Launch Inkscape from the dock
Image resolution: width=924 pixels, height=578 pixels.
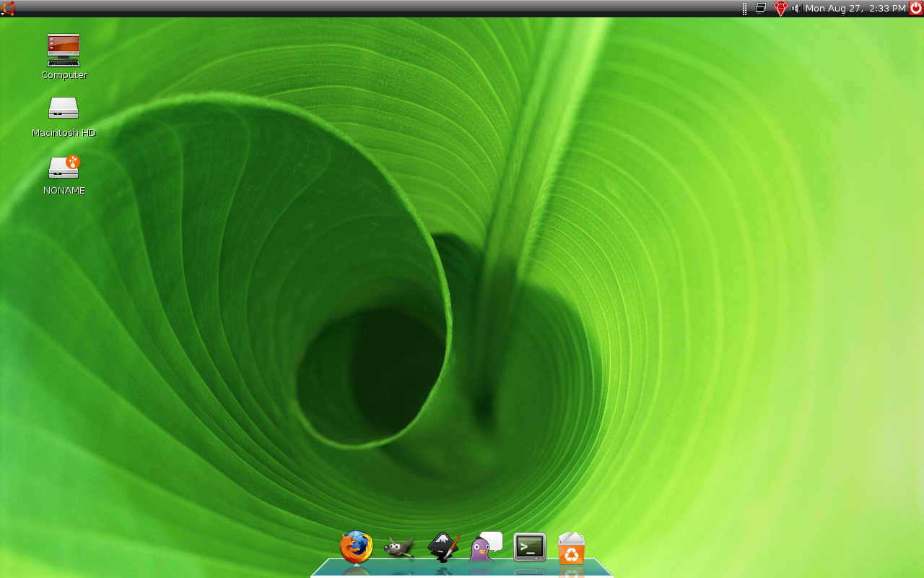(443, 547)
